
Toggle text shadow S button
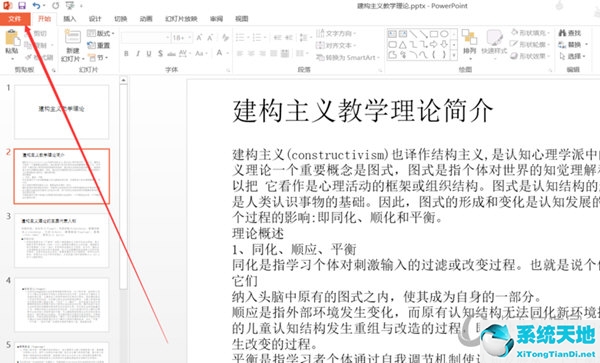pyautogui.click(x=160, y=54)
